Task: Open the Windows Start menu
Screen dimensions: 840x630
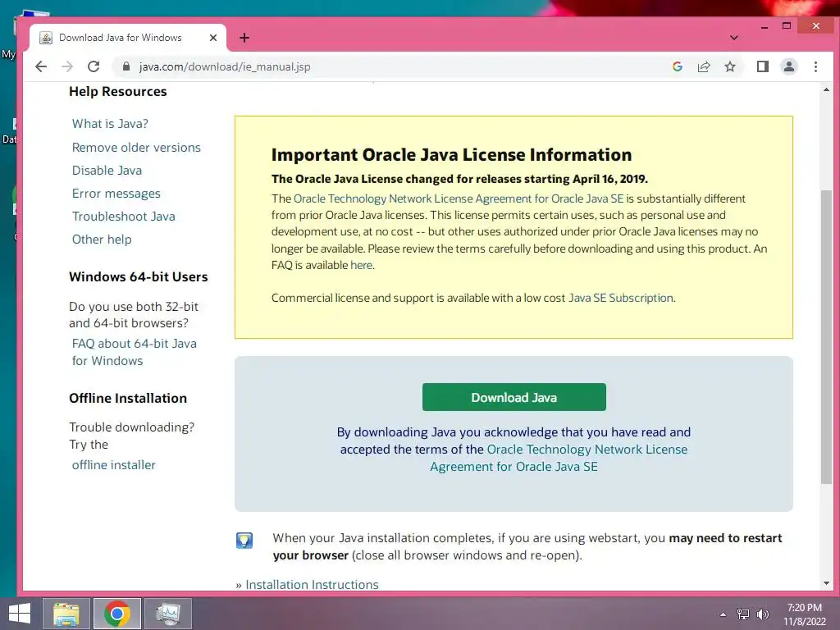Action: 20,614
